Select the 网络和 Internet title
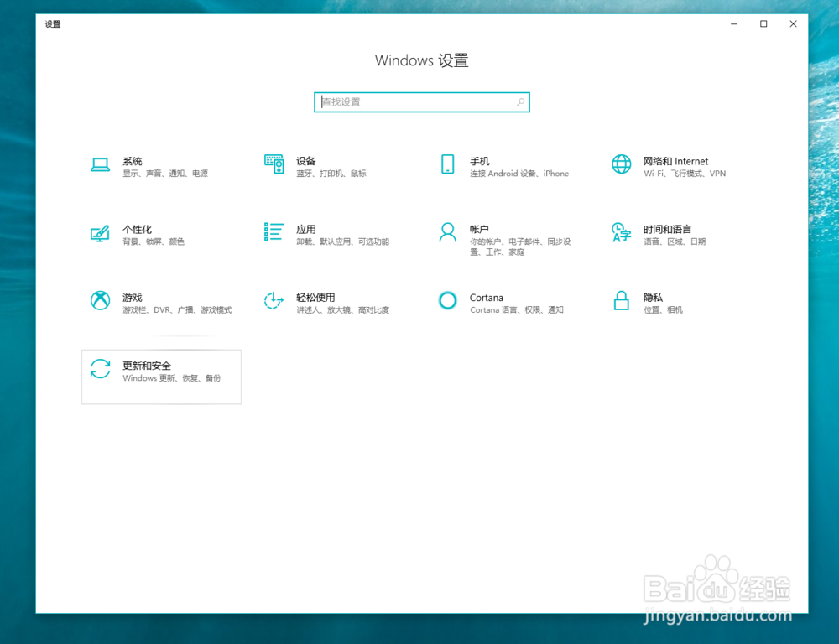Image resolution: width=839 pixels, height=644 pixels. [x=675, y=162]
